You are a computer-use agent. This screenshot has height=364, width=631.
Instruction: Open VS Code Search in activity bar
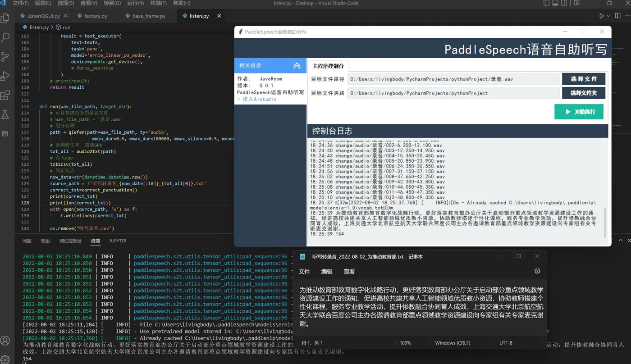[x=5, y=37]
